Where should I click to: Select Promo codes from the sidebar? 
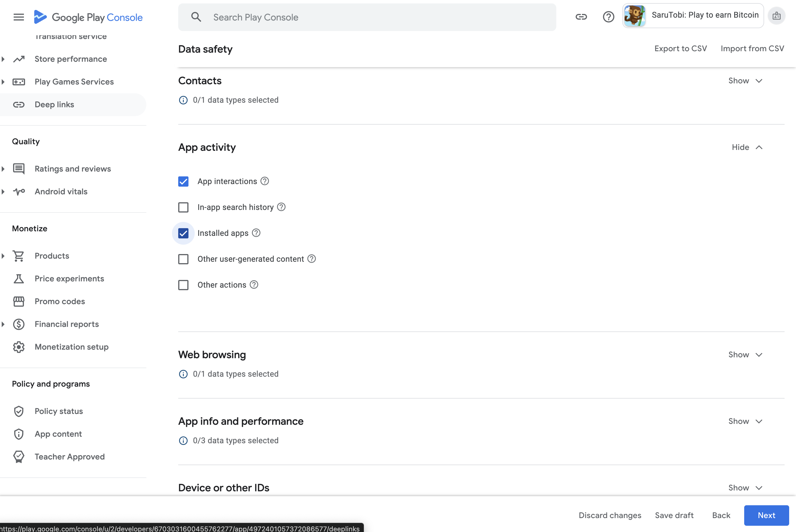tap(60, 301)
